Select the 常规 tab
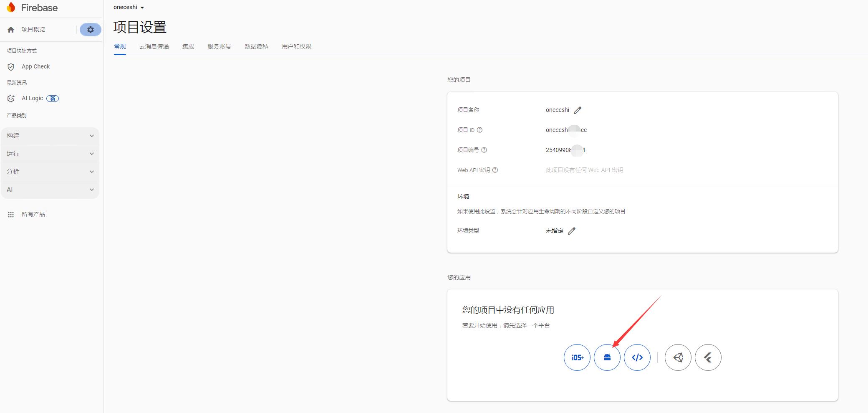The width and height of the screenshot is (868, 413). coord(120,46)
